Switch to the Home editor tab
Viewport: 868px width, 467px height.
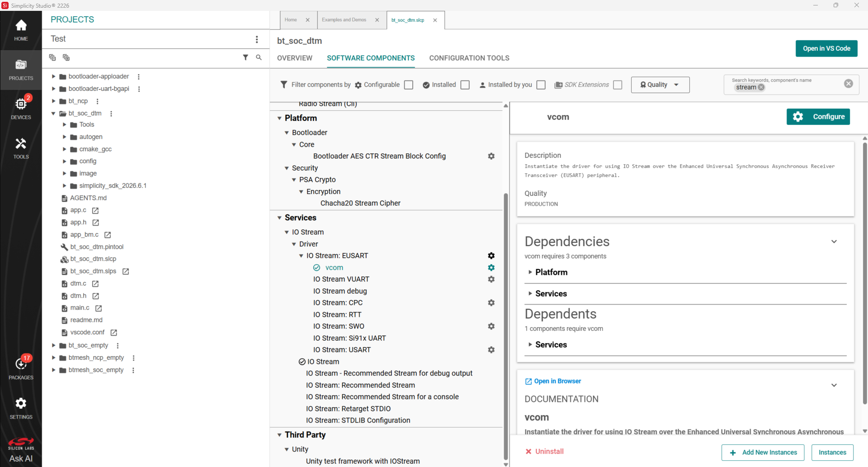coord(291,20)
